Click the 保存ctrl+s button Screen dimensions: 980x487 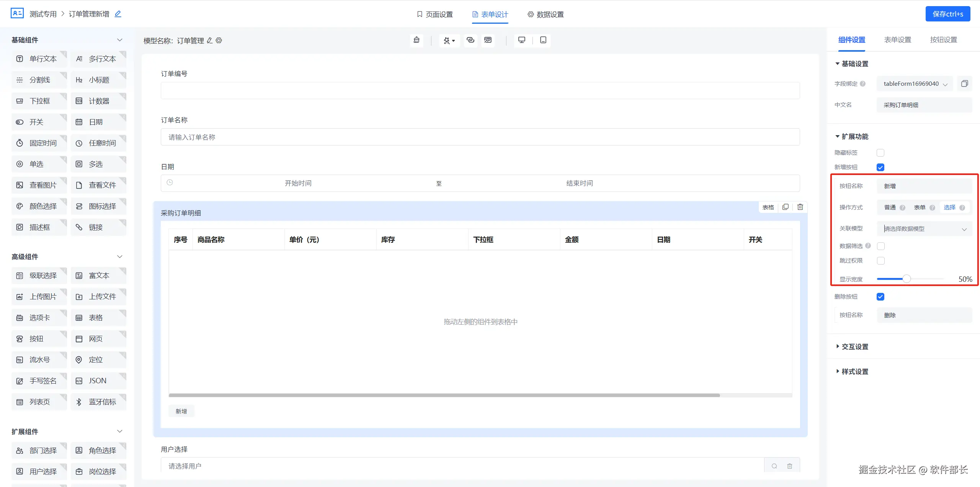coord(947,14)
